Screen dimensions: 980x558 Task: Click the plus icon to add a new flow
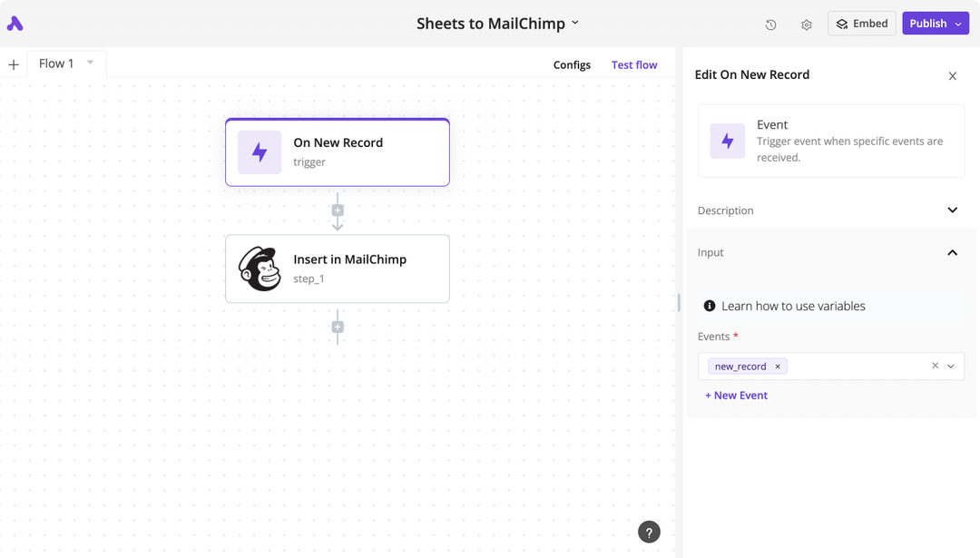coord(13,64)
